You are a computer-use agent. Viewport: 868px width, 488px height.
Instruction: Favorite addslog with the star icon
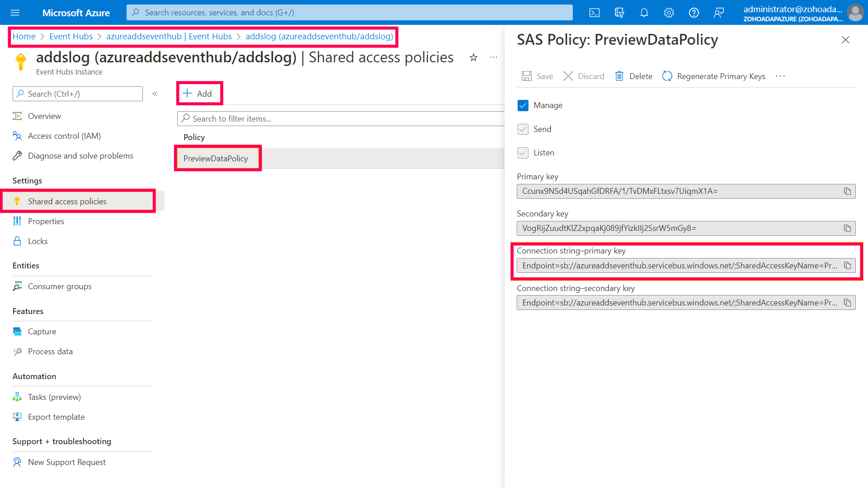(x=473, y=58)
